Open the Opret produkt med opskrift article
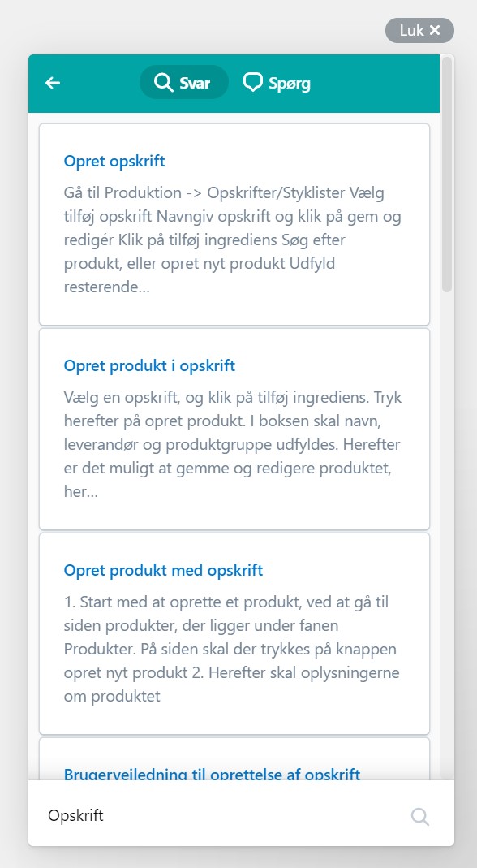 (163, 570)
